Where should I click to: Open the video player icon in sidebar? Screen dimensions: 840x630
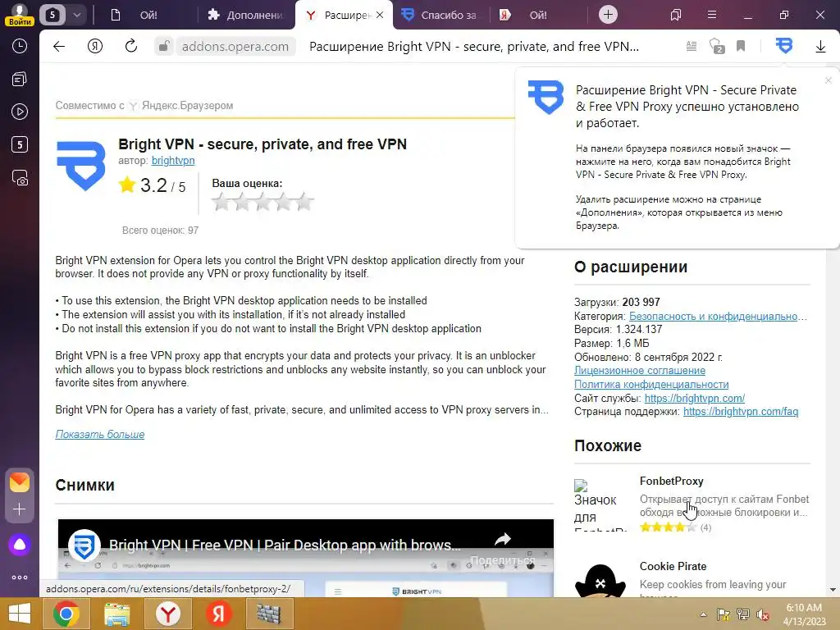20,112
